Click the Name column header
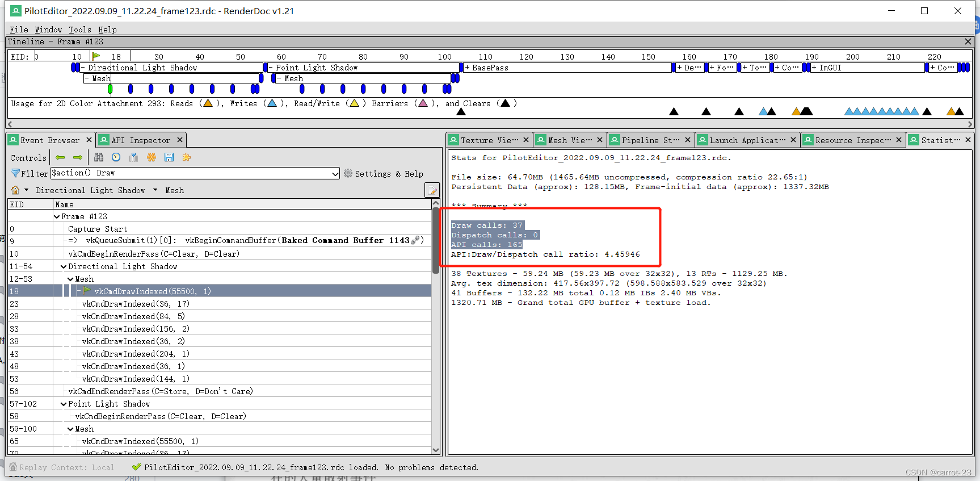The width and height of the screenshot is (980, 481). point(242,204)
